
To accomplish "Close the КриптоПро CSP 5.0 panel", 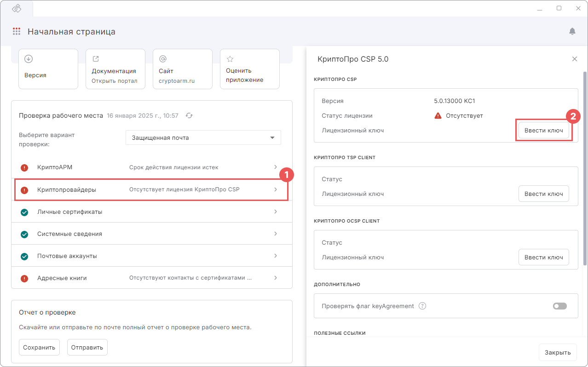I will [575, 59].
